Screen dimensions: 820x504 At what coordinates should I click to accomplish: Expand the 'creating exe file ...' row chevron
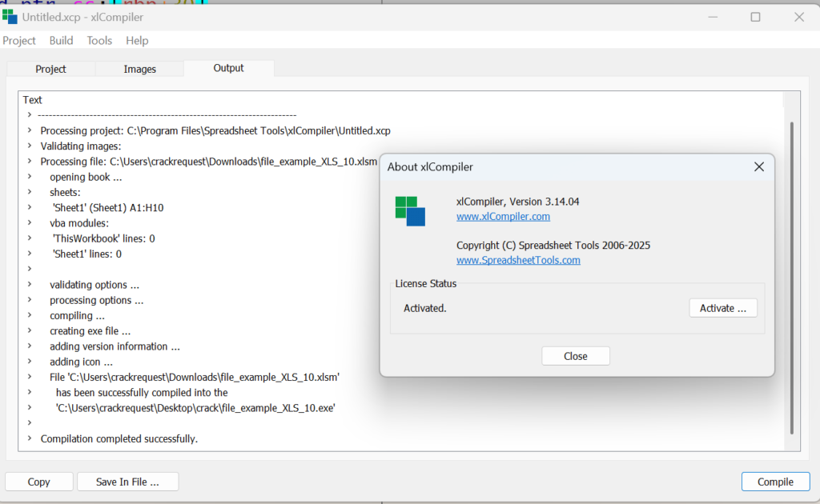click(30, 330)
